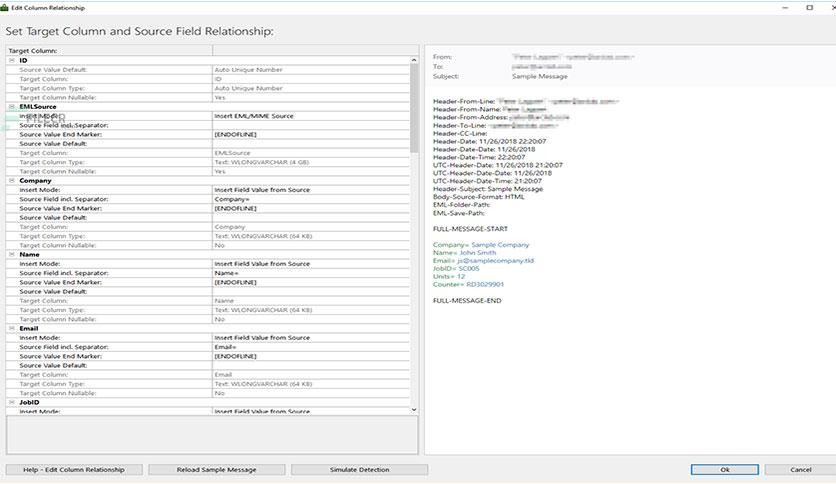The image size is (836, 484).
Task: Collapse the Company group expander
Action: [12, 181]
